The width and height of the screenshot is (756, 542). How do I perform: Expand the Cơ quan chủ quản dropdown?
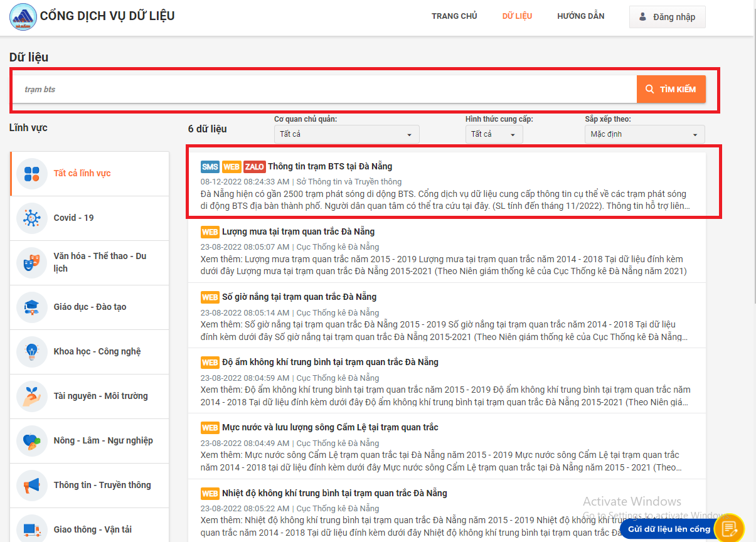pos(347,134)
